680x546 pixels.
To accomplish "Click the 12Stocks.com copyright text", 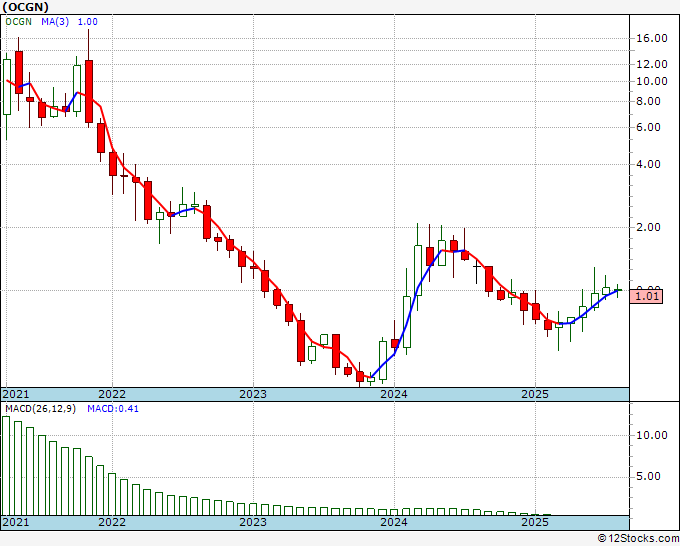I will [638, 539].
